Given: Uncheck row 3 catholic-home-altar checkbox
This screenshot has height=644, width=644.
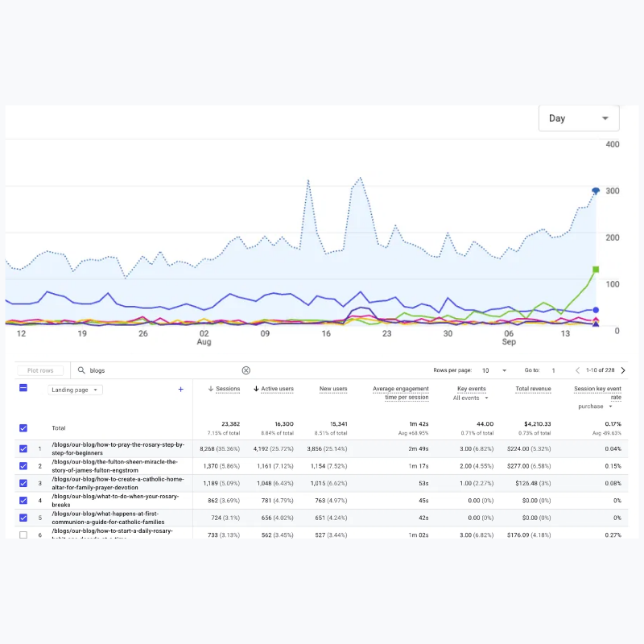Looking at the screenshot, I should tap(23, 483).
